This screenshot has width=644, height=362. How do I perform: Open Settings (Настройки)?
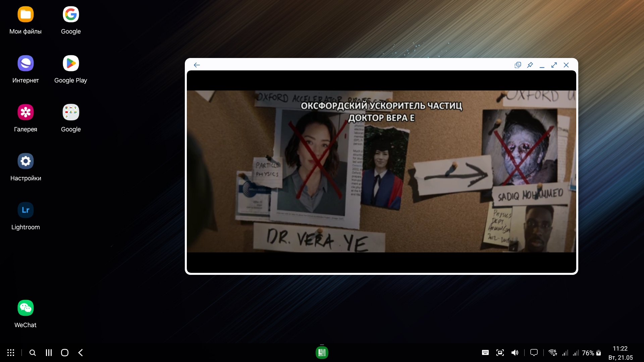pos(25,161)
